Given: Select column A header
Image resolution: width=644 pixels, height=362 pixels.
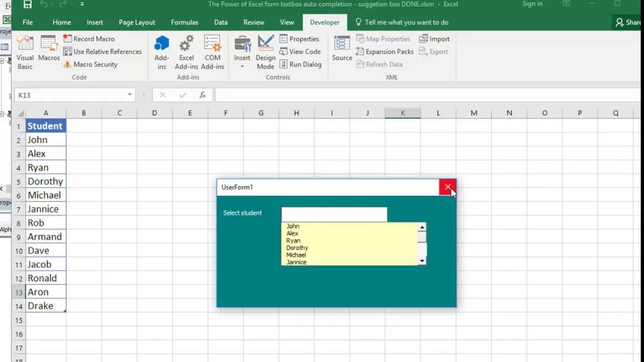Looking at the screenshot, I should pos(46,113).
